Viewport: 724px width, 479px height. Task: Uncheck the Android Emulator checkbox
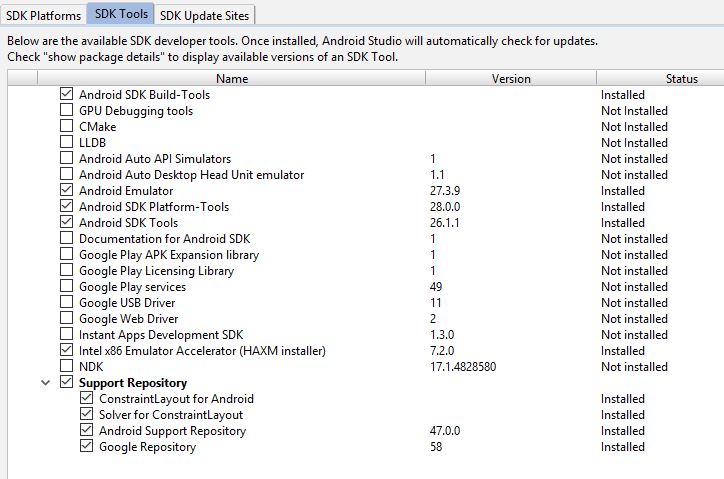point(67,191)
